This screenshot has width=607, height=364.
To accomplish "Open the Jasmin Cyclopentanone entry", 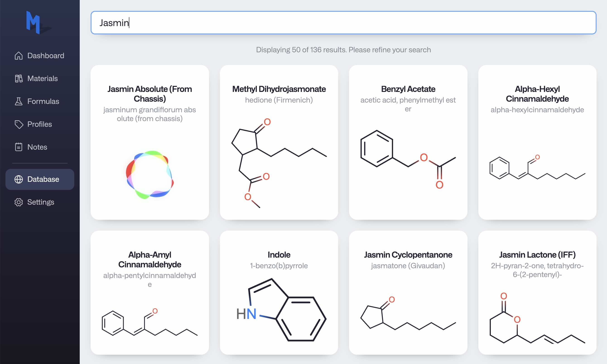I will pos(408,294).
